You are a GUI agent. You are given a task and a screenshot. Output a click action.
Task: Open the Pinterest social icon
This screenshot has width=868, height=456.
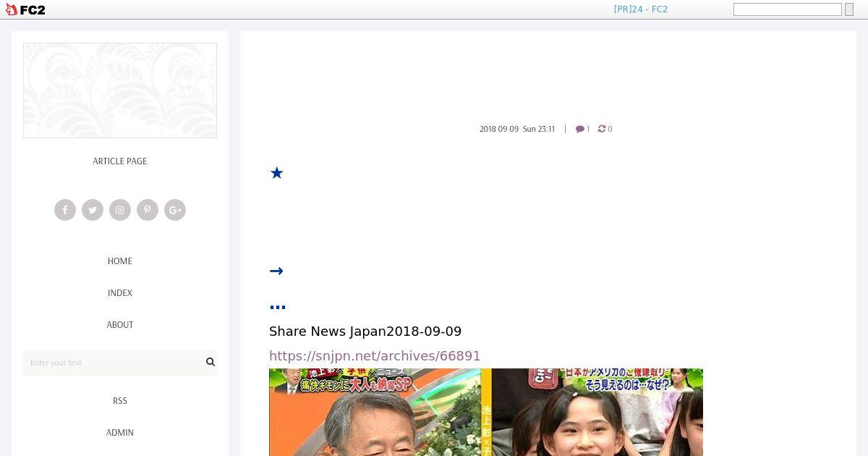(148, 210)
